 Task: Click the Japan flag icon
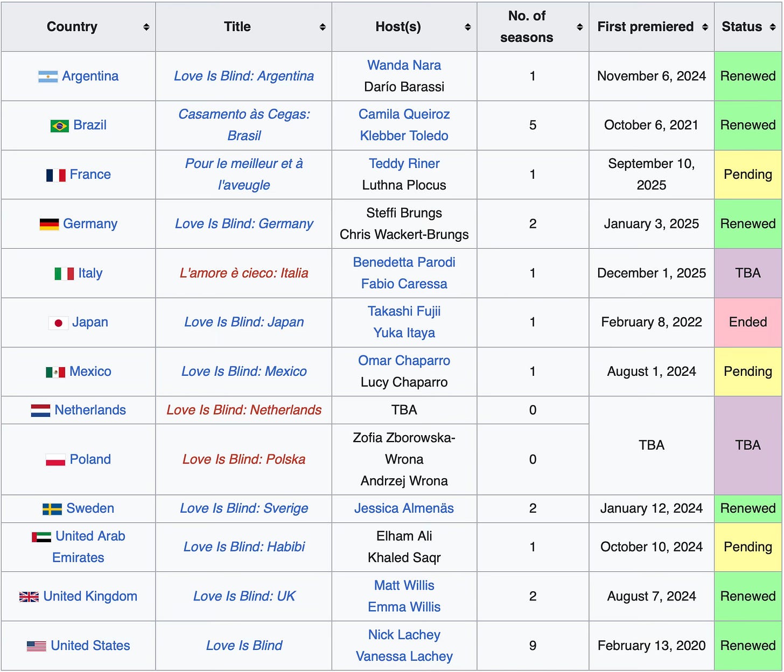point(58,323)
